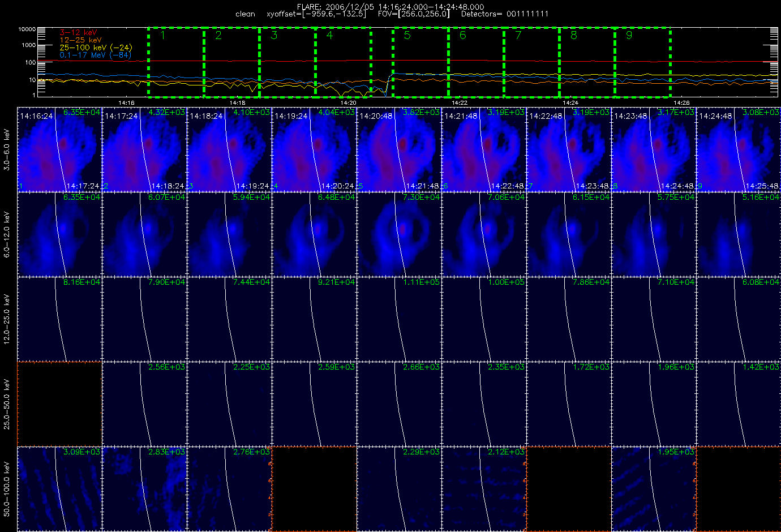The width and height of the screenshot is (781, 532).
Task: Click the orange '12-25 keV' legend entry
Action: tap(81, 40)
